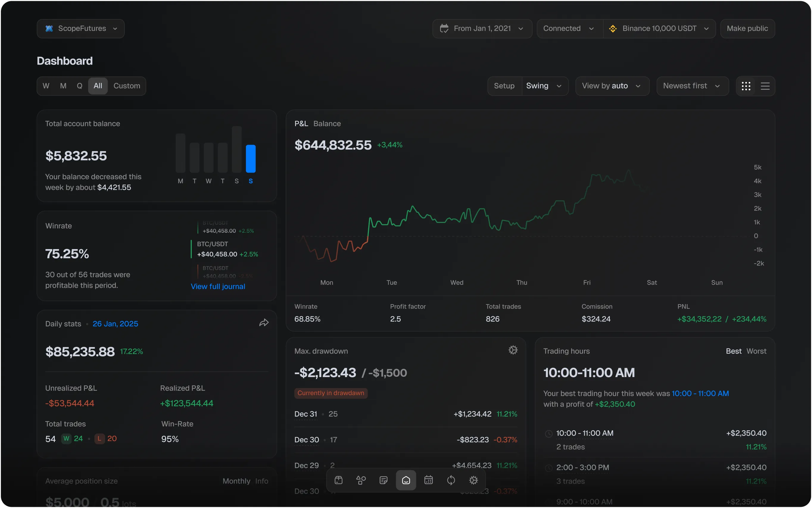Click the $644,832.55 P&L value
The width and height of the screenshot is (812, 508).
click(333, 145)
